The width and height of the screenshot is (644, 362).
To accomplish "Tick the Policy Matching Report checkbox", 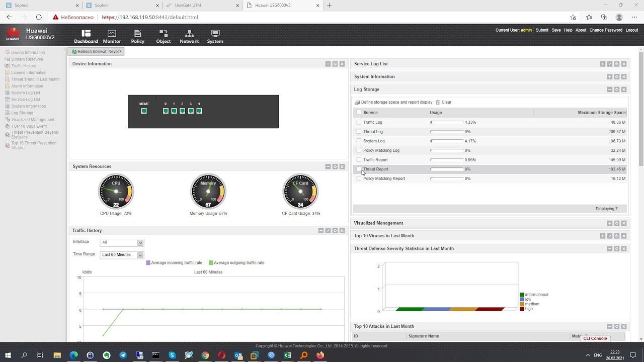I will (x=359, y=178).
